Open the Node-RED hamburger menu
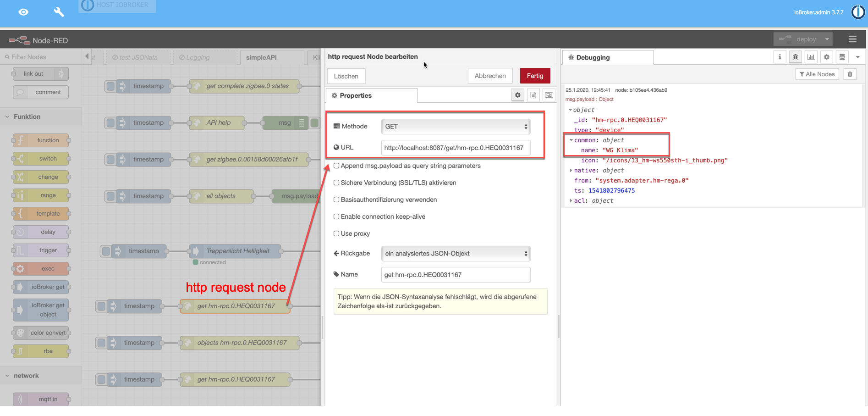Image resolution: width=868 pixels, height=416 pixels. pos(852,39)
